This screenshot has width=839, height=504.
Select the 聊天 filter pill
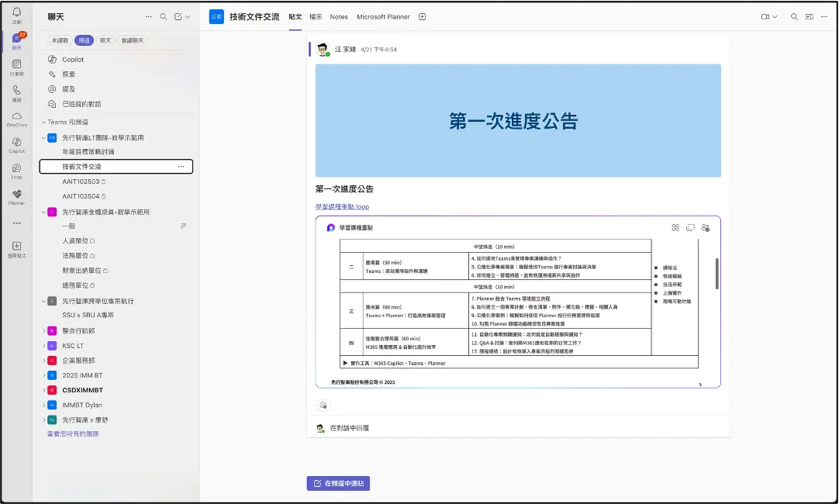105,40
